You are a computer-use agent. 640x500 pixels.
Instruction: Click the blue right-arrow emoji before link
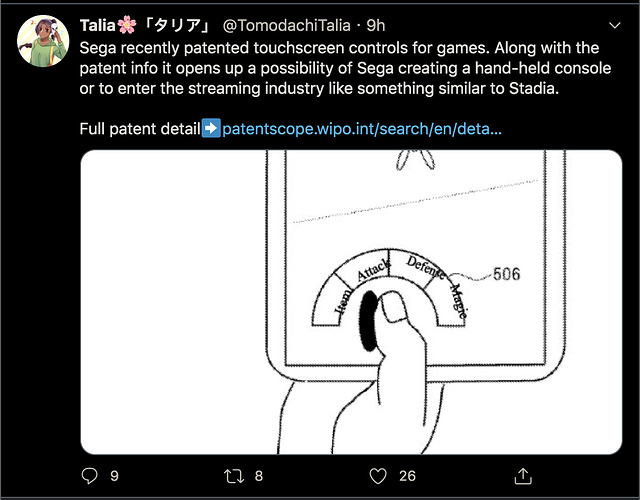(211, 129)
